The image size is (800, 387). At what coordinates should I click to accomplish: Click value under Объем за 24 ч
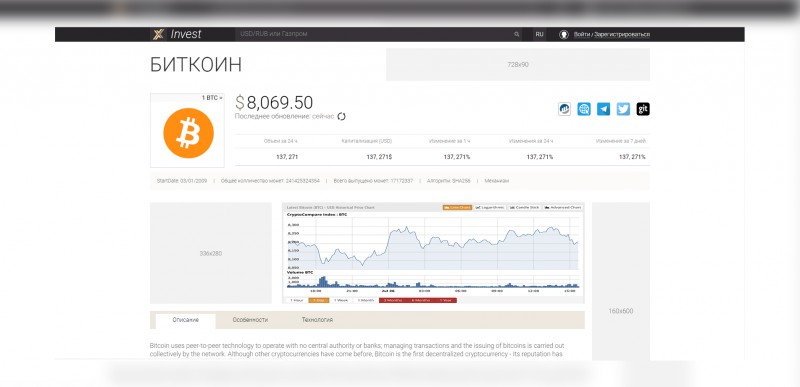[x=287, y=157]
